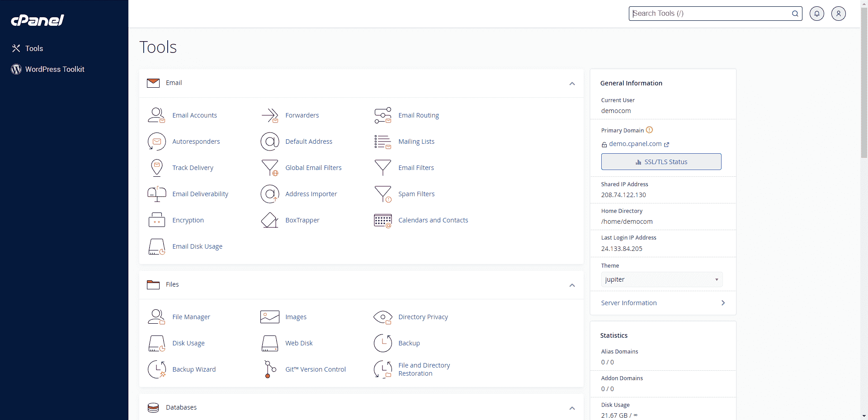Open the Track Delivery pin icon

click(x=156, y=168)
